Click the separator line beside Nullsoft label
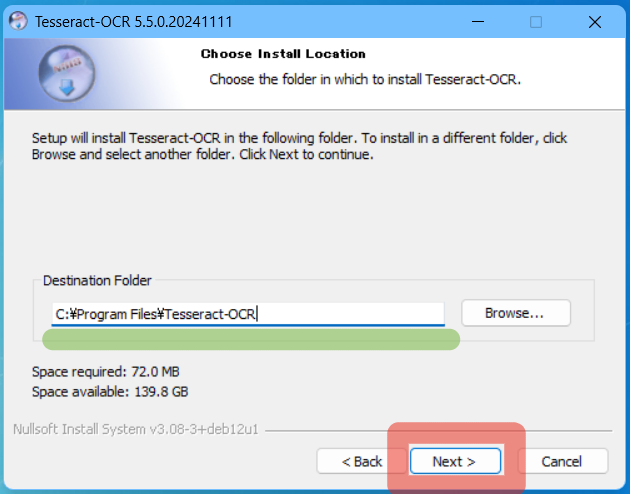 coord(439,431)
